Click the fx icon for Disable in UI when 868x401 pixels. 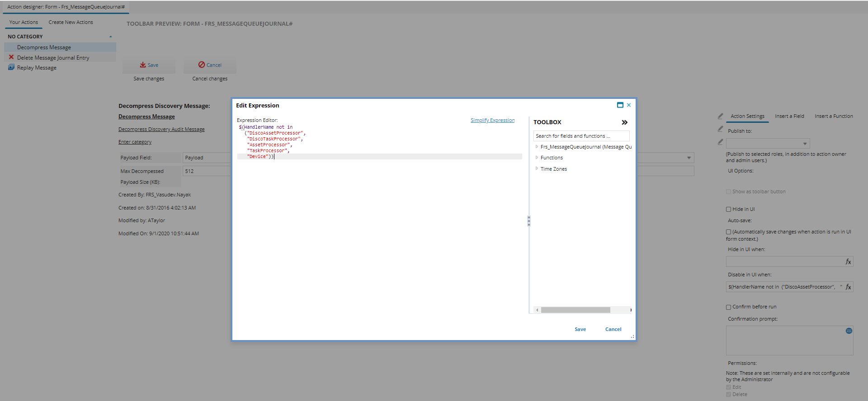tap(848, 287)
